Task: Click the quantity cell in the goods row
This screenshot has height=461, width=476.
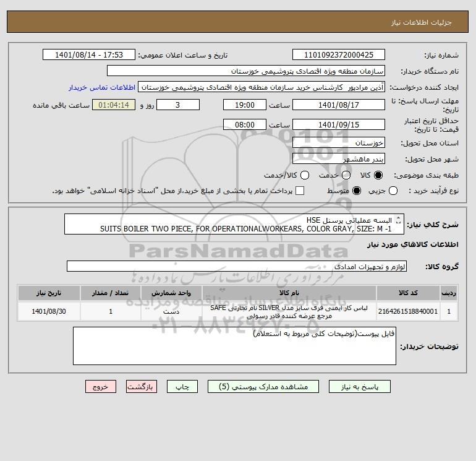Action: pyautogui.click(x=111, y=311)
